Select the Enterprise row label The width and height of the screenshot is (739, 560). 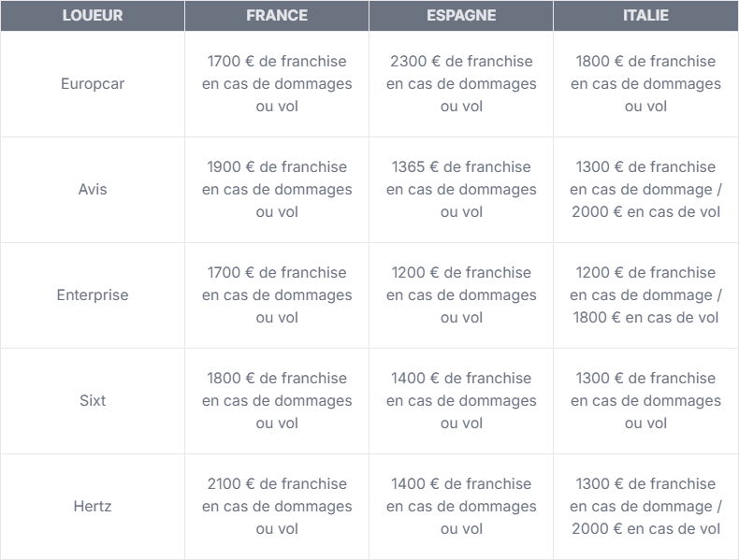92,295
